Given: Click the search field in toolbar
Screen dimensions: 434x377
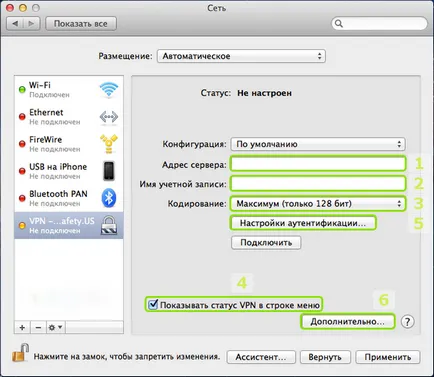Looking at the screenshot, I should tap(379, 24).
